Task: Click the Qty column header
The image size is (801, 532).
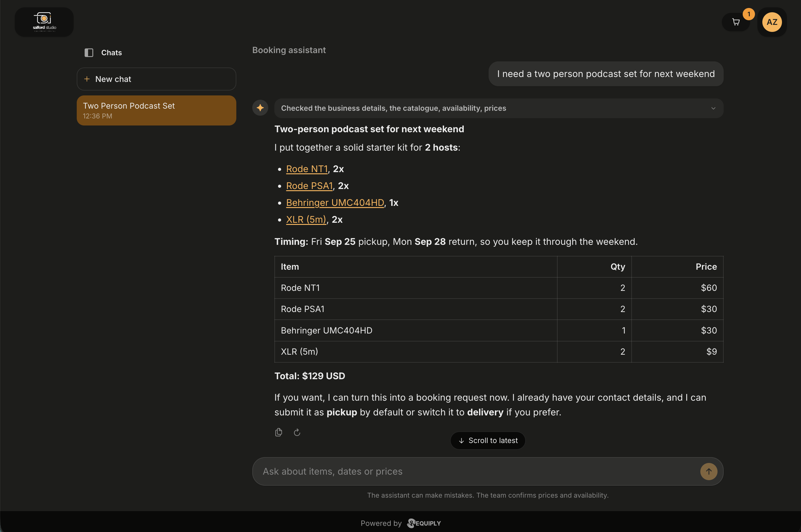Action: click(x=594, y=267)
